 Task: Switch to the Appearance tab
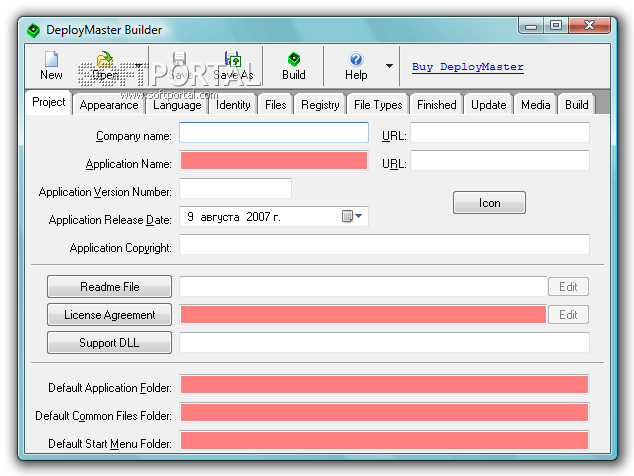109,105
